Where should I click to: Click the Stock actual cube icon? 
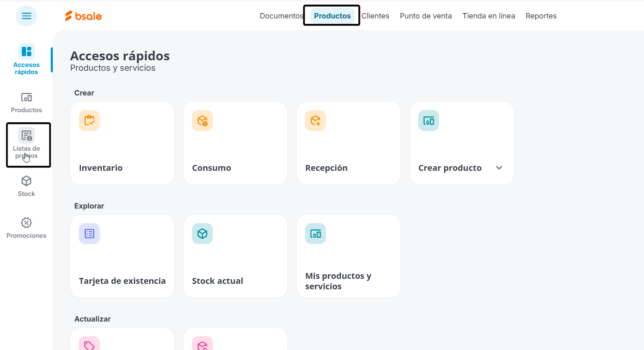pyautogui.click(x=202, y=234)
